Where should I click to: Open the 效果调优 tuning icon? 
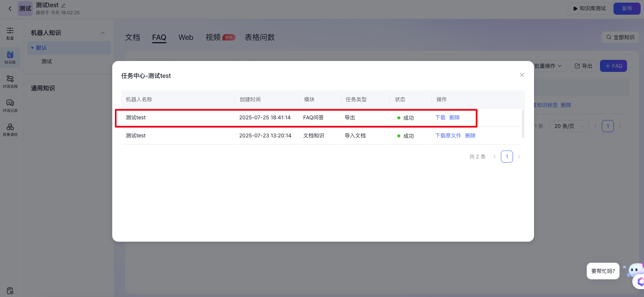tap(10, 129)
